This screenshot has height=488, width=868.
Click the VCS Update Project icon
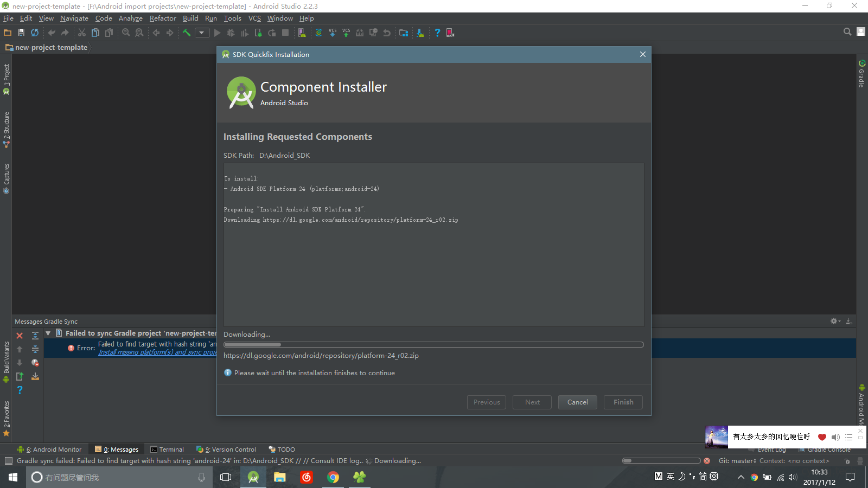(x=332, y=33)
